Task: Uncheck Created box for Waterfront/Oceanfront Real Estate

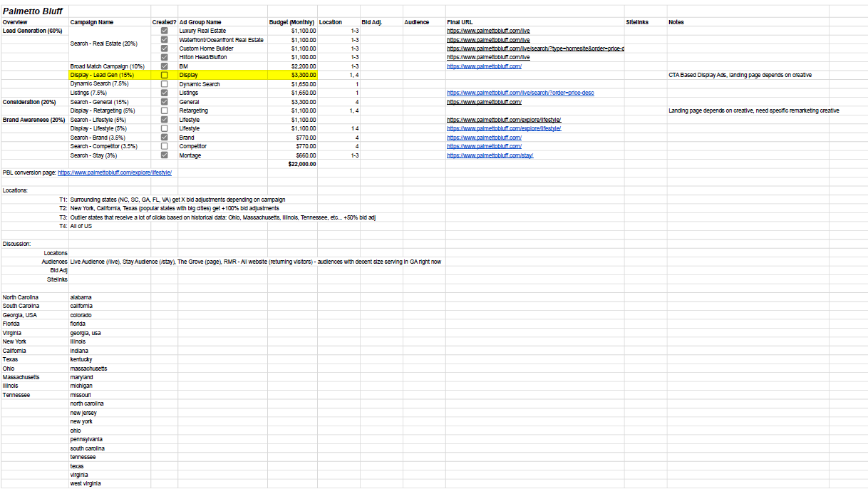Action: (x=165, y=40)
